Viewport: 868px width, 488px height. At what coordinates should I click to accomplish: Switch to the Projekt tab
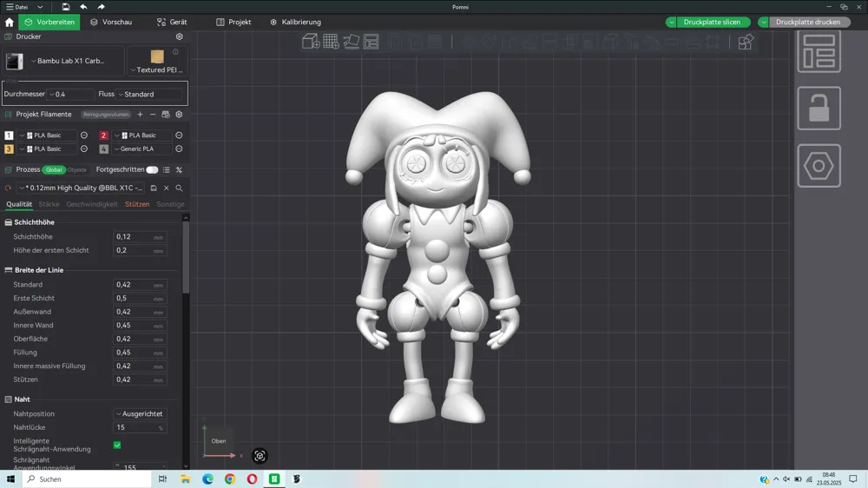(x=233, y=23)
